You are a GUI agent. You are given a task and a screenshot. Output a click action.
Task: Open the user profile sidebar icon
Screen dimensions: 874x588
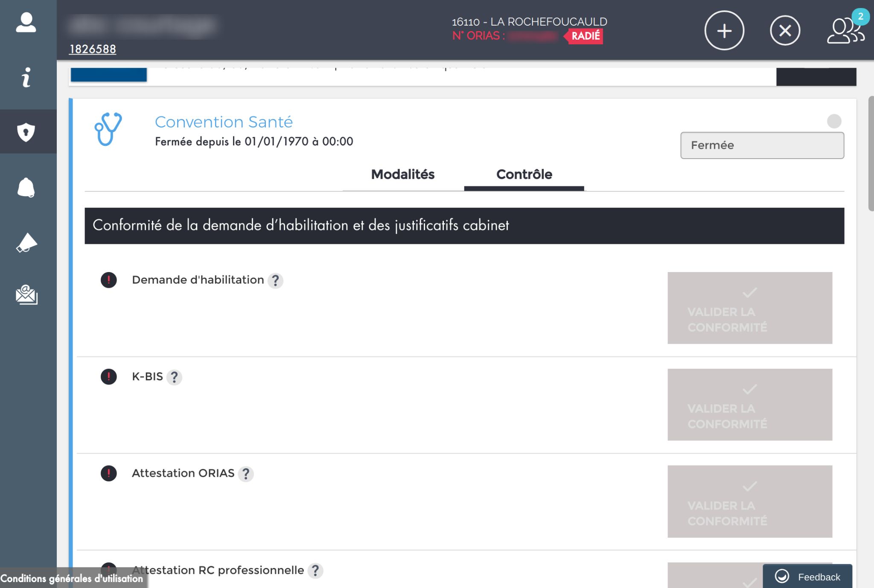click(26, 22)
